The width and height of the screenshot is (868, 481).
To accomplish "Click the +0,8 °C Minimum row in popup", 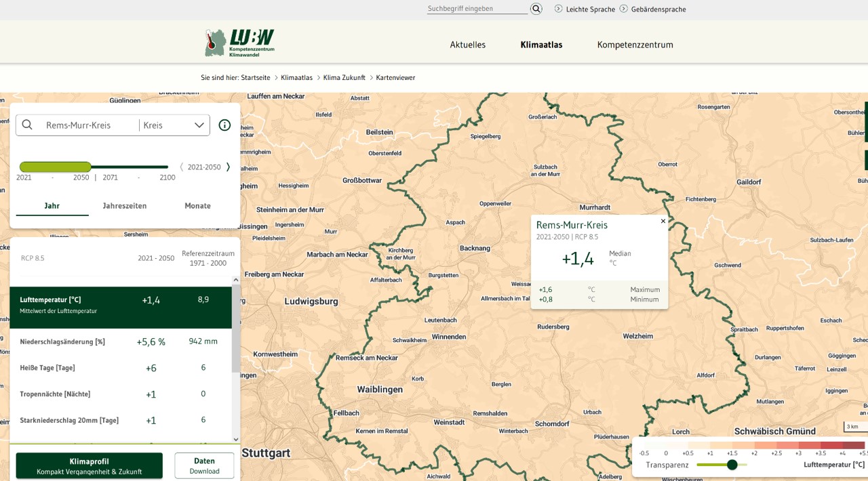I will pos(599,299).
